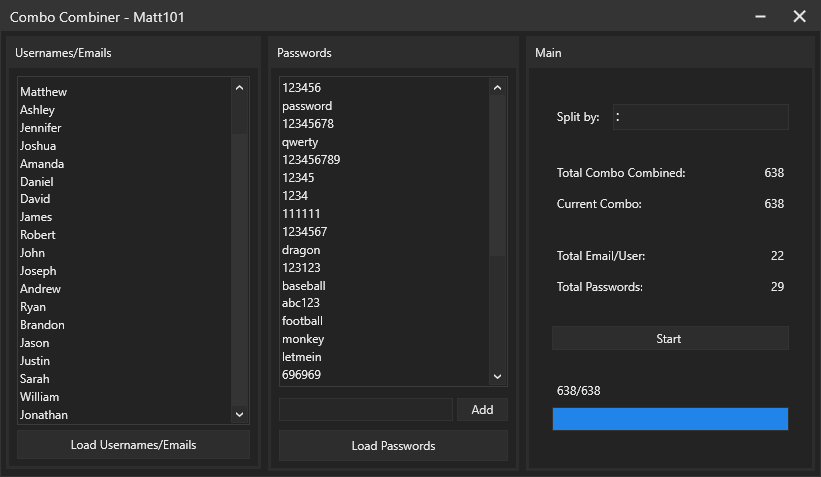821x477 pixels.
Task: Add the typed password with Add button
Action: point(482,410)
